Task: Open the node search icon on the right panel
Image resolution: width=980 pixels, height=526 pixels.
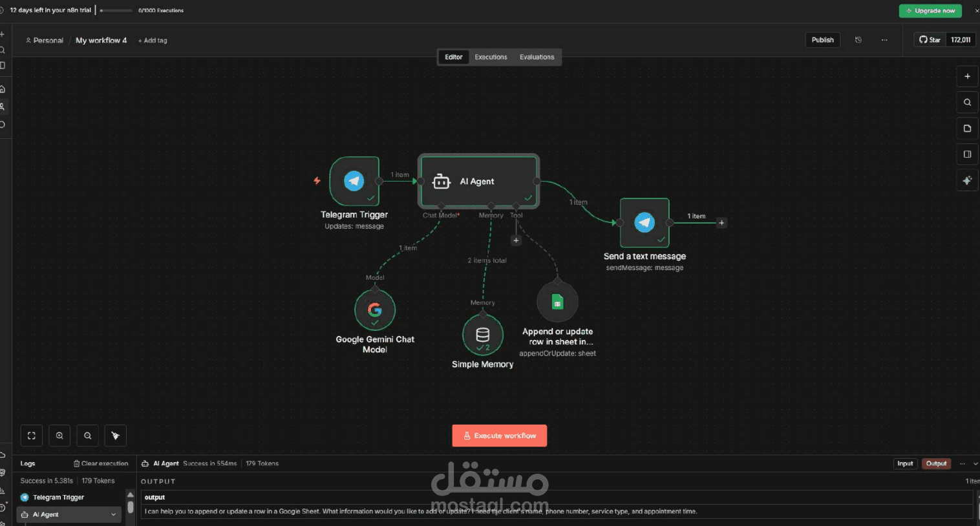Action: (x=967, y=102)
